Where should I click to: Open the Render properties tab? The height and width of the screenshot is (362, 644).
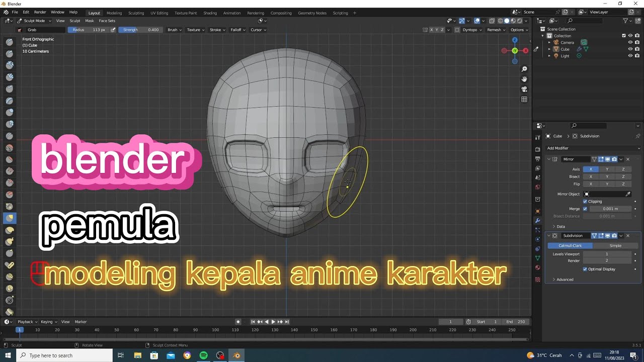[537, 149]
